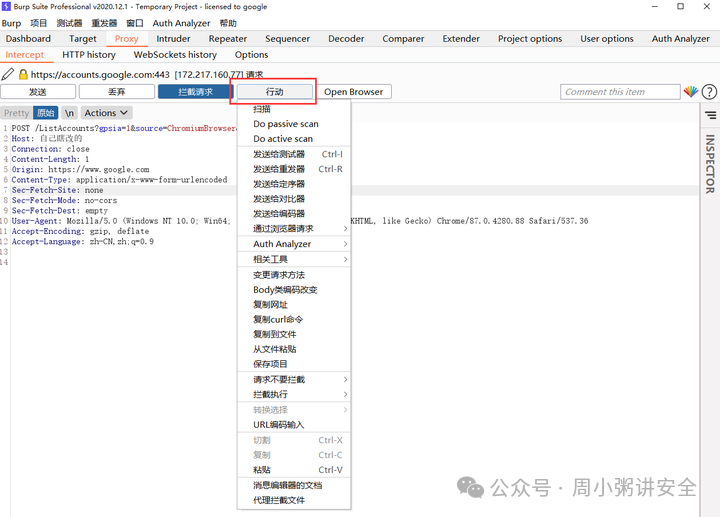This screenshot has height=517, width=720.
Task: Click the 行动 action button
Action: pyautogui.click(x=275, y=92)
